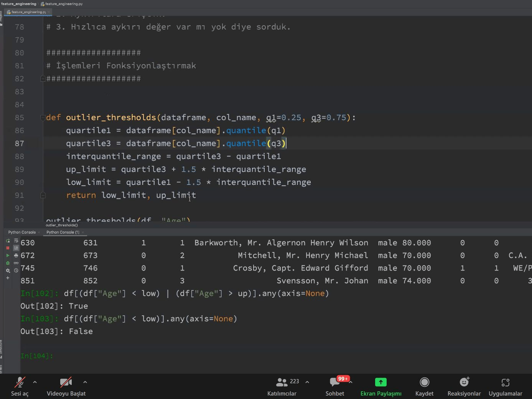Screen dimensions: 532x399
Task: Open the feature_engineering.py editor tab
Action: coord(26,12)
